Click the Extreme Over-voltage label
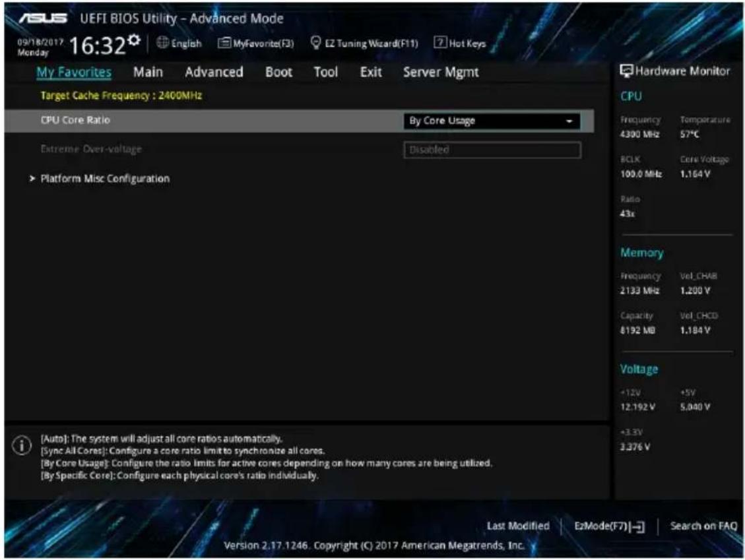Viewport: 745px width, 560px height. click(x=91, y=149)
